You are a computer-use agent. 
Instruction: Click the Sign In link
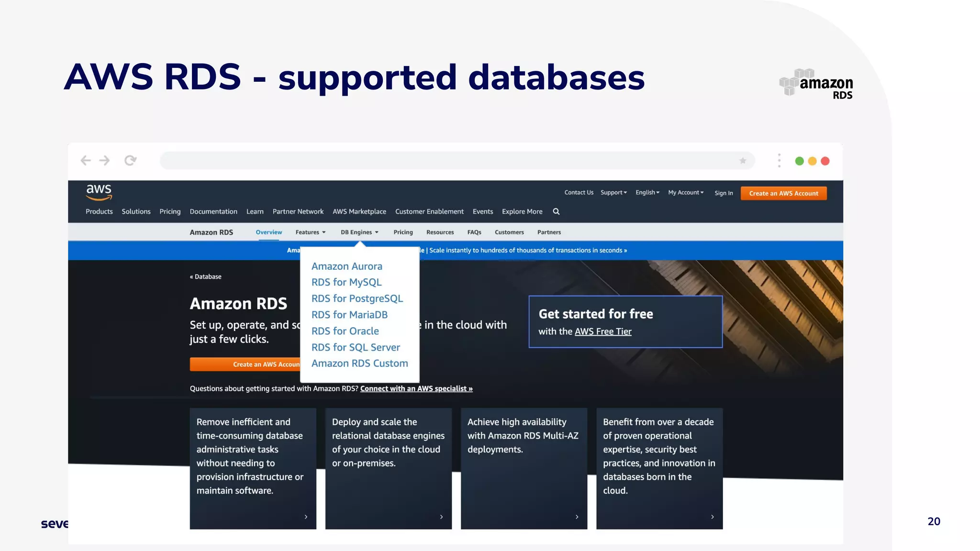point(724,193)
